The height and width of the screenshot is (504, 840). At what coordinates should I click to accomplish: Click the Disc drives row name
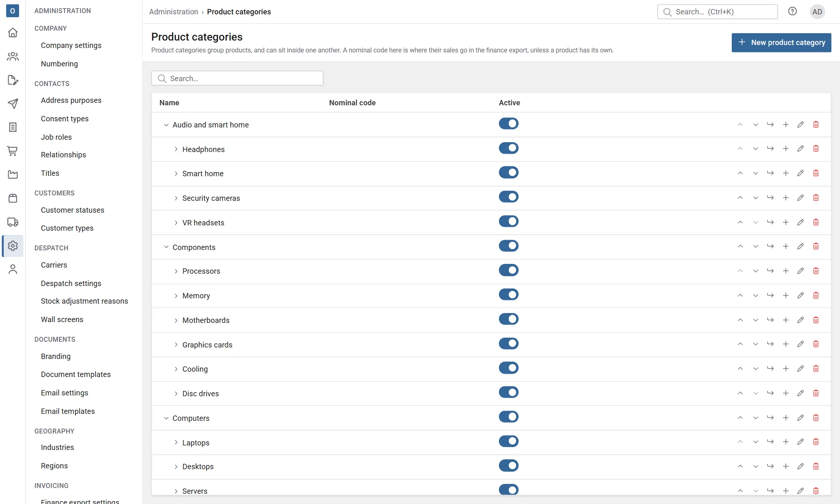[x=200, y=394]
